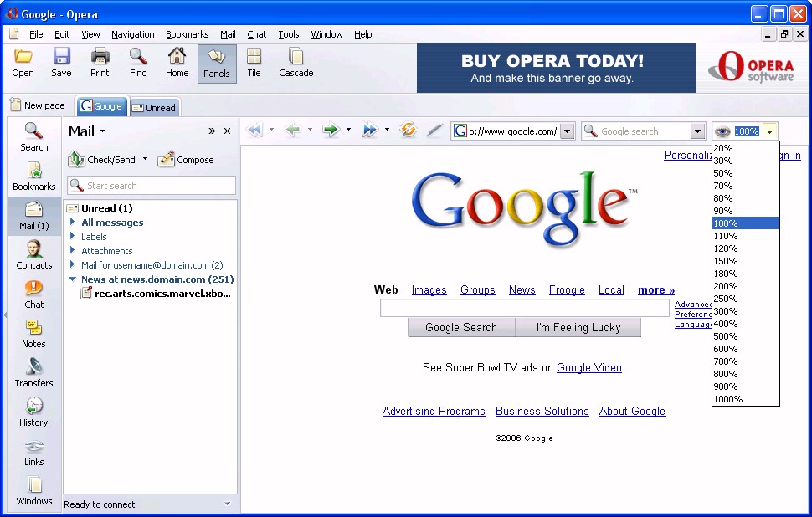Open the Check/Send dropdown arrow

point(145,159)
